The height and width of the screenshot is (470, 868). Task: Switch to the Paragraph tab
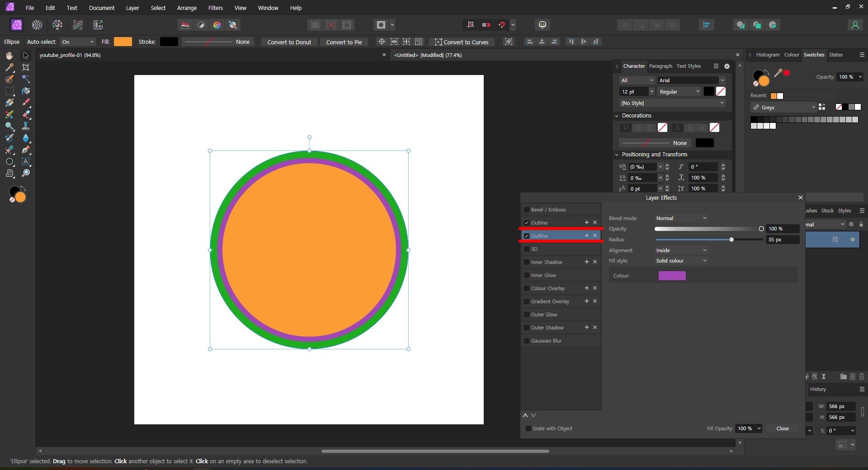(660, 66)
